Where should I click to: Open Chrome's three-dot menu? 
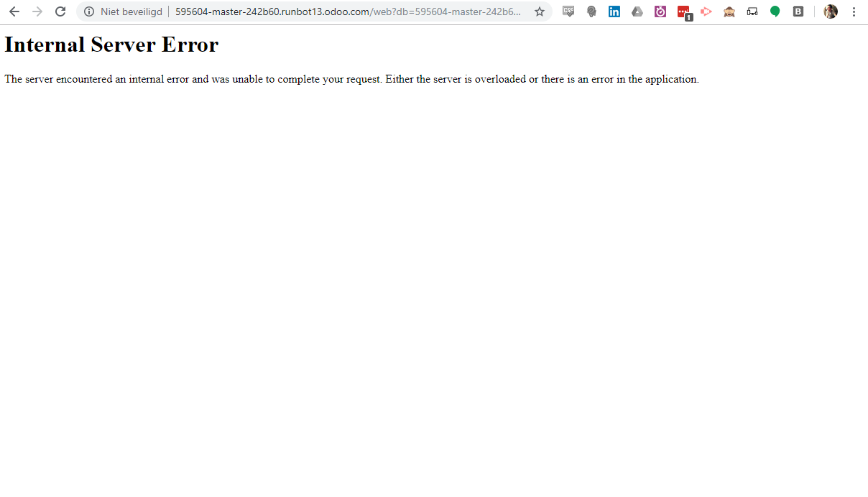click(854, 11)
